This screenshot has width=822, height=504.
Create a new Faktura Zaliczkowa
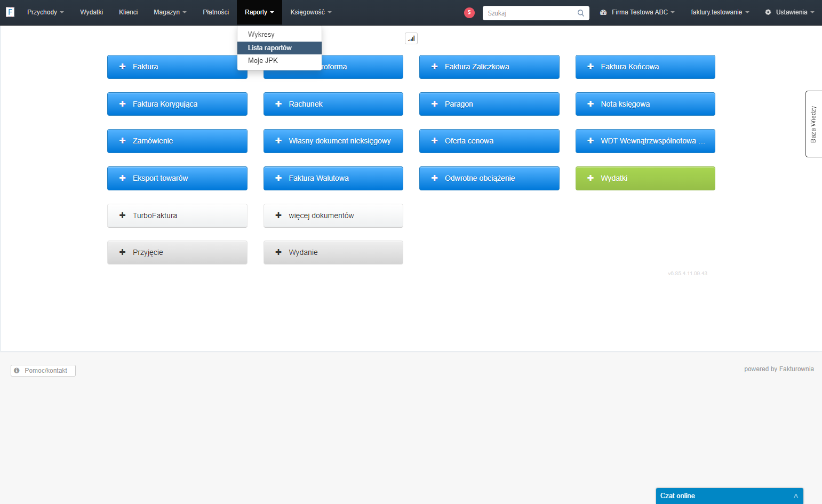coord(489,67)
